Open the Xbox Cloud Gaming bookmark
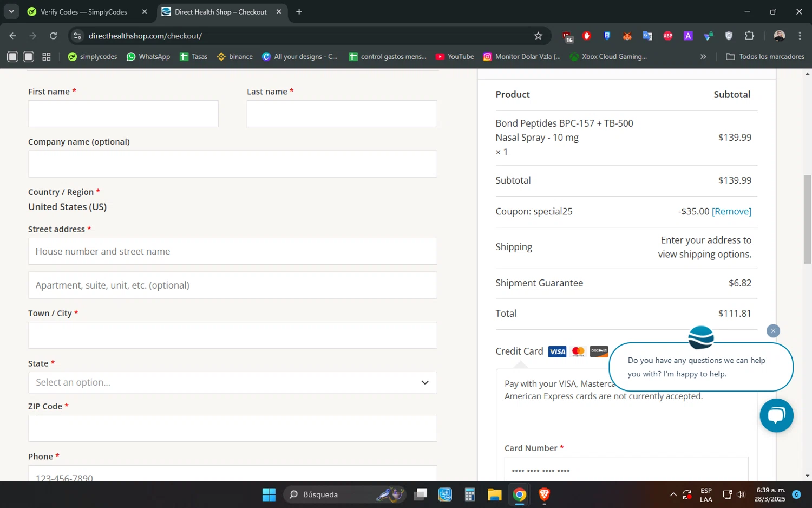 (x=608, y=56)
